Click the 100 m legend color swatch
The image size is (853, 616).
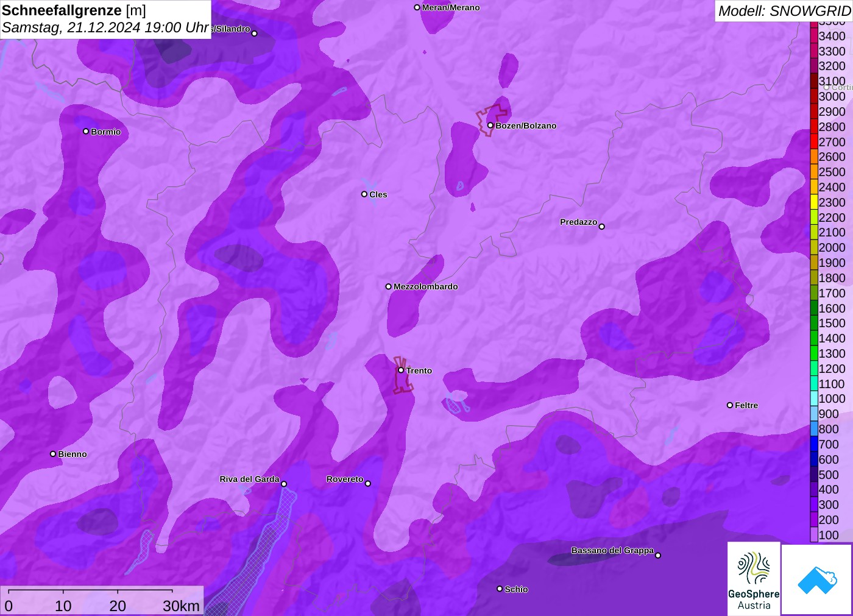(x=814, y=535)
